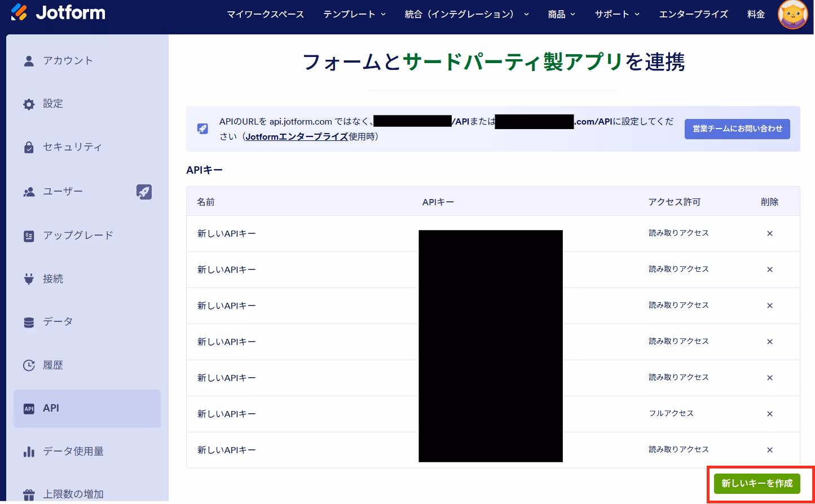The height and width of the screenshot is (504, 815).
Task: Click the first 新しいAPIキー name
Action: pos(227,233)
